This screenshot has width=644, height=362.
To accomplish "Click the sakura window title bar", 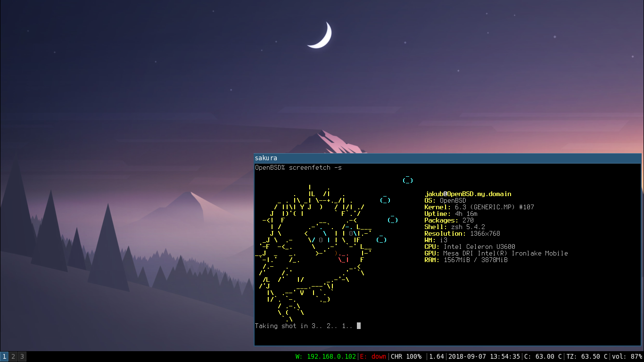I will (x=448, y=158).
